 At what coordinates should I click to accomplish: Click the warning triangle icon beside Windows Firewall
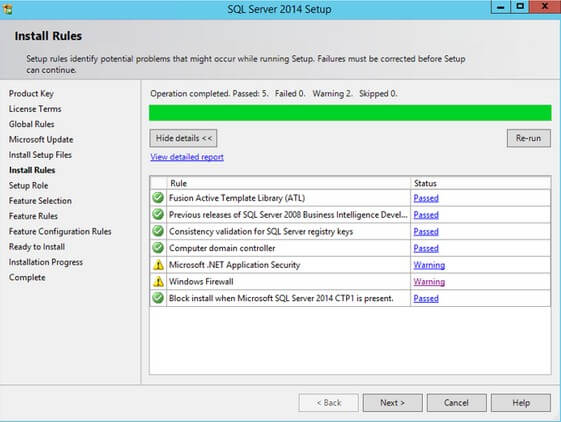click(158, 282)
